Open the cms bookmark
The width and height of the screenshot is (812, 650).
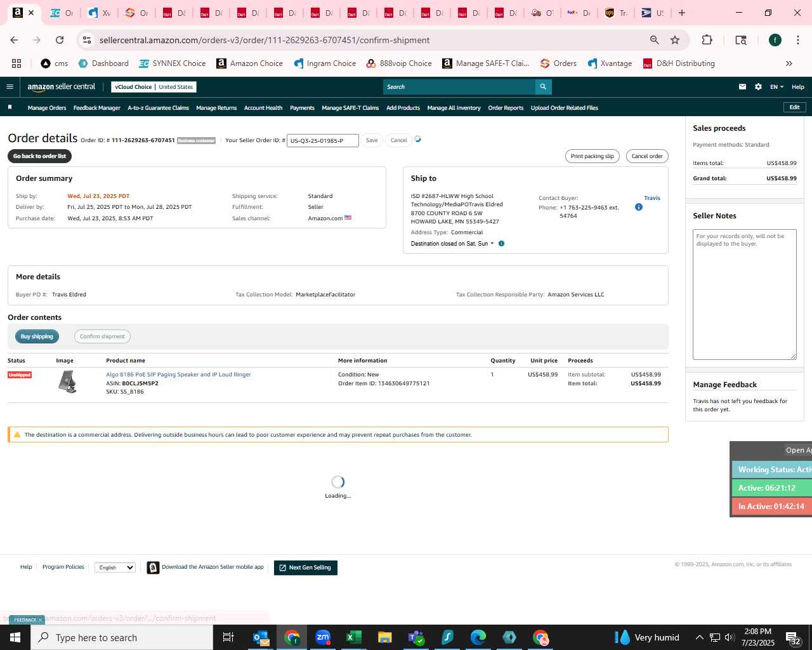55,63
